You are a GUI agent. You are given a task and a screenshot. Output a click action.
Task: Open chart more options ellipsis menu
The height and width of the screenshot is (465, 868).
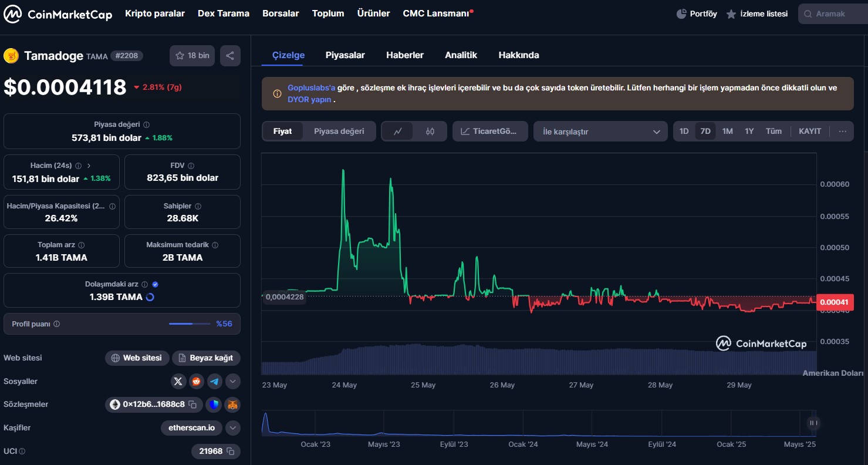coord(843,131)
